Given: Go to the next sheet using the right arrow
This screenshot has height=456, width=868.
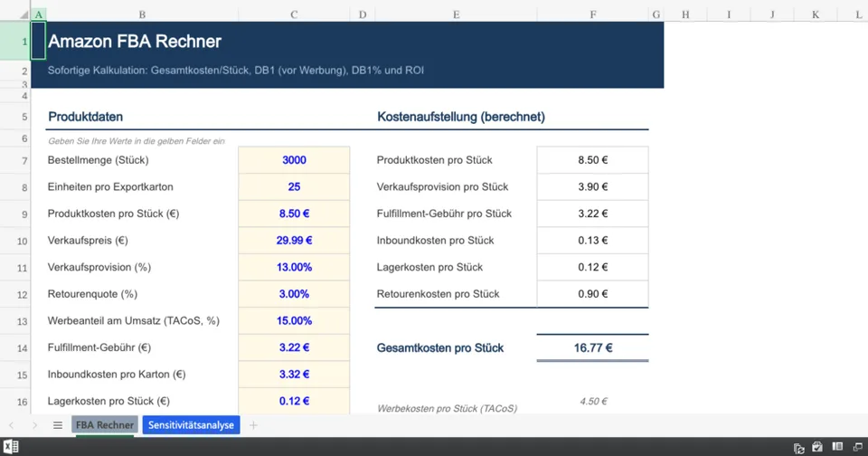Looking at the screenshot, I should click(34, 425).
